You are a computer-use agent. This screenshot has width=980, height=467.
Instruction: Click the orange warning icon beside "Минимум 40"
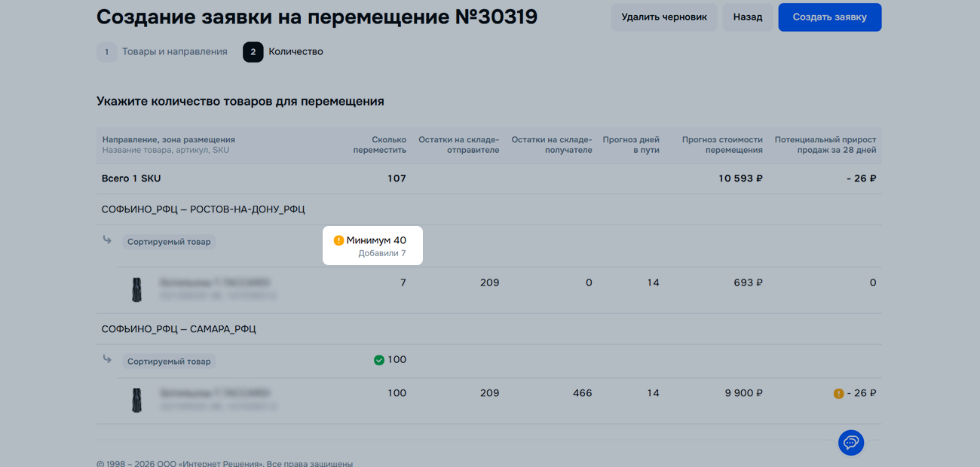click(338, 240)
